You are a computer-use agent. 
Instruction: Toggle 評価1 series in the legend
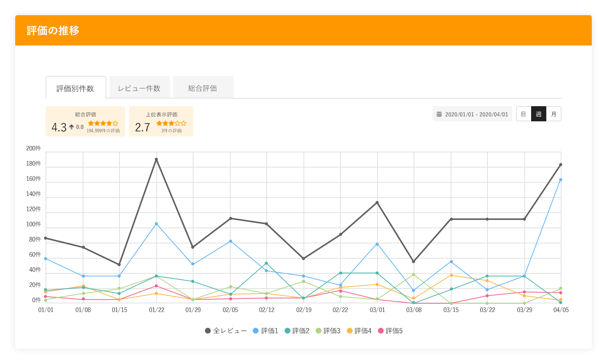click(265, 331)
